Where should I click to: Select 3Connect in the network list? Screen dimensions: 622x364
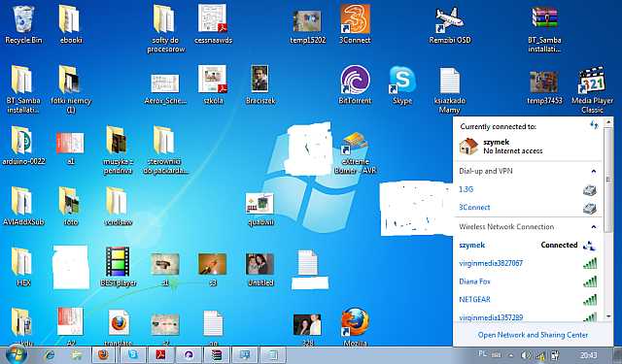pos(528,207)
